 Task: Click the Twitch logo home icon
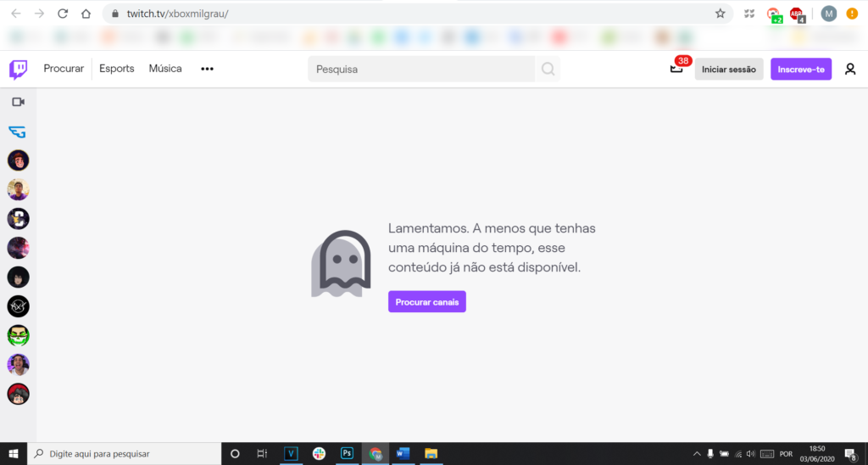(18, 69)
